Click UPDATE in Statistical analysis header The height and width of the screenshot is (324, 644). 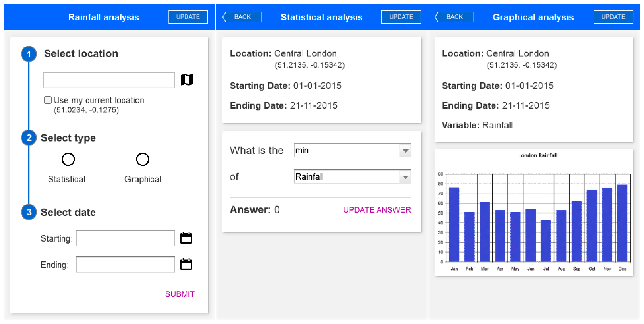401,17
